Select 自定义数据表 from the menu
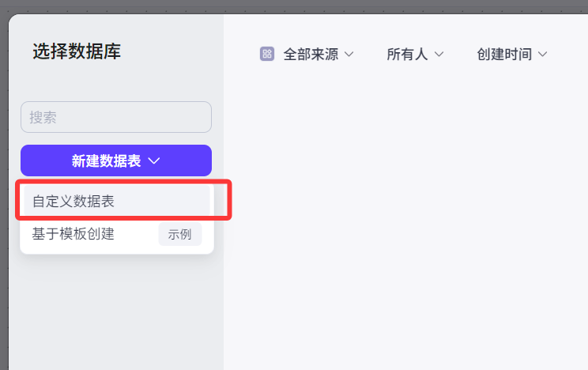 (73, 201)
